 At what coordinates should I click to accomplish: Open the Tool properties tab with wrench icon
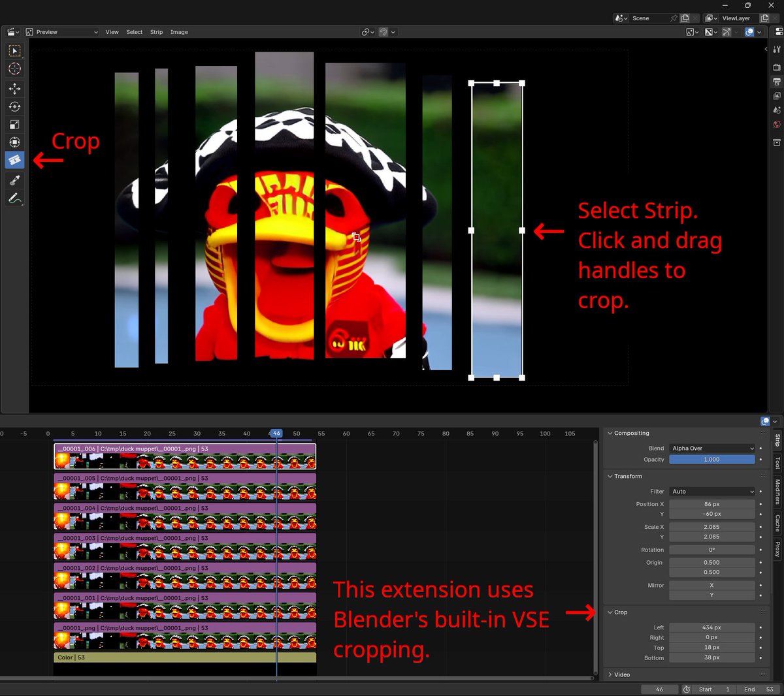[x=777, y=49]
